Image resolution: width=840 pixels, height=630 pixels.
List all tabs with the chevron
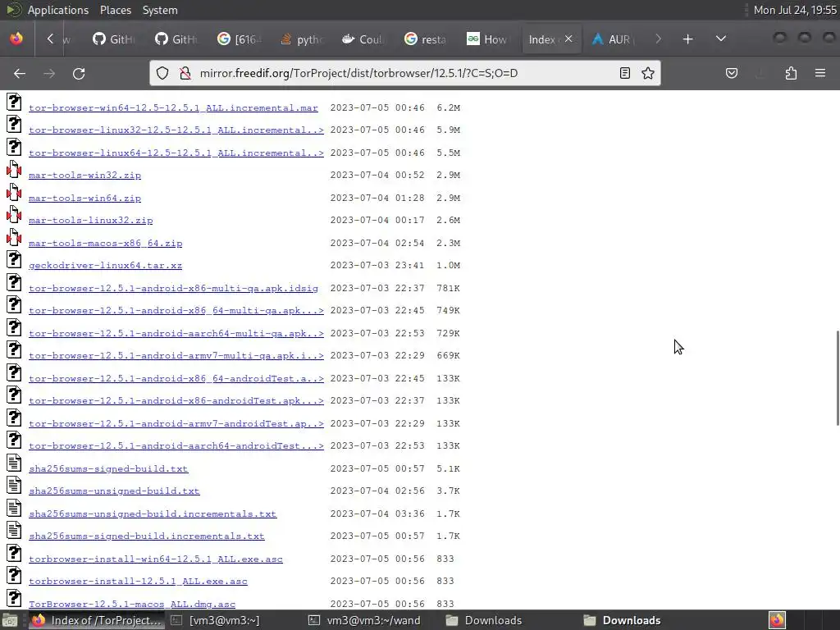click(x=721, y=39)
